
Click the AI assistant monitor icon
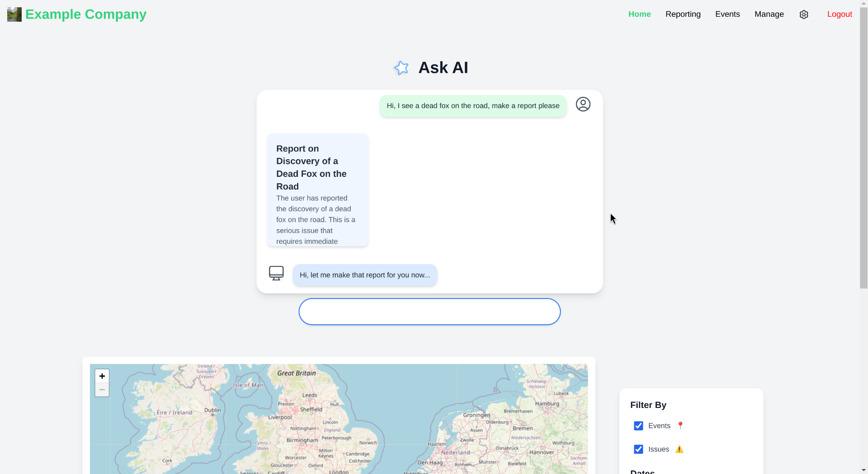pyautogui.click(x=276, y=273)
